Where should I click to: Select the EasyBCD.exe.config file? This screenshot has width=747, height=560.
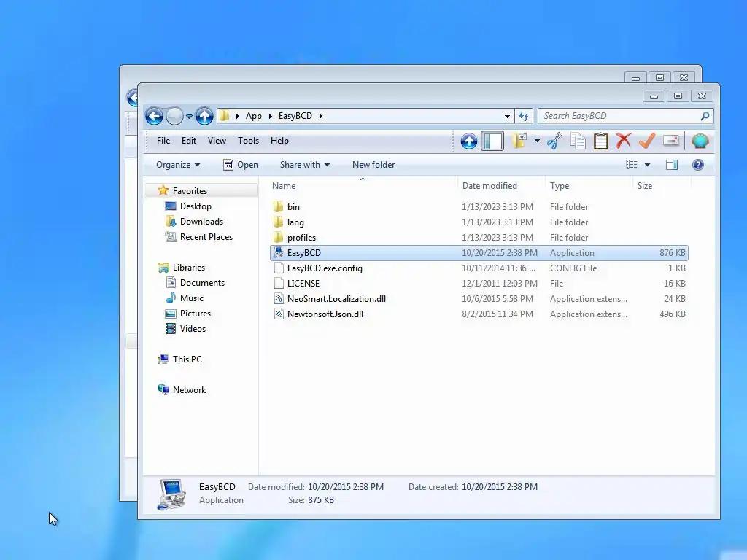pyautogui.click(x=479, y=268)
